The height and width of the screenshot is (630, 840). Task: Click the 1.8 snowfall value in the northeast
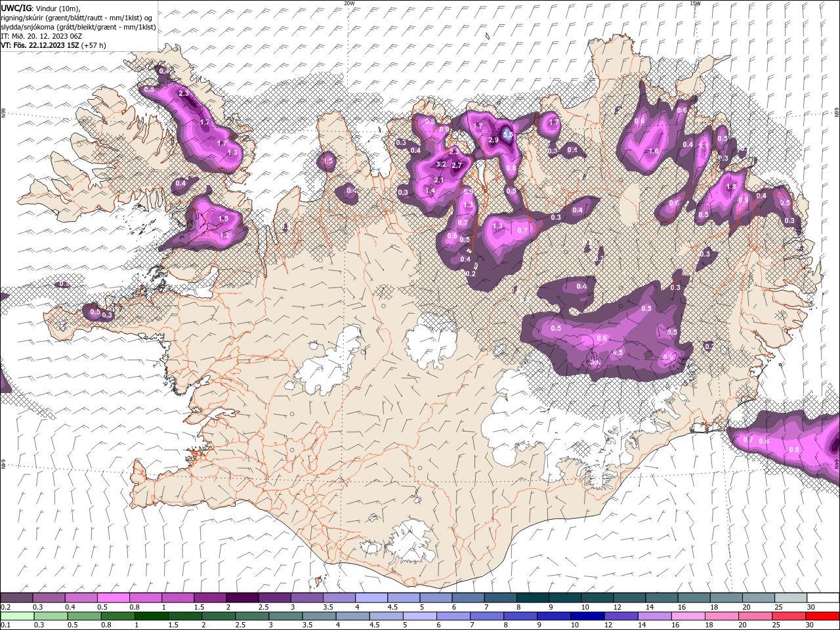(x=731, y=187)
